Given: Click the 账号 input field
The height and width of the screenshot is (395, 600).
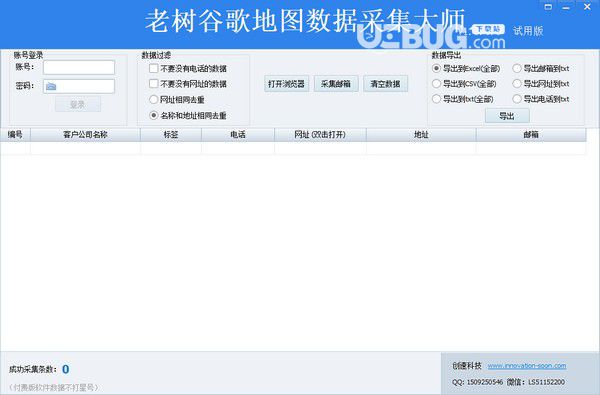Looking at the screenshot, I should click(79, 67).
